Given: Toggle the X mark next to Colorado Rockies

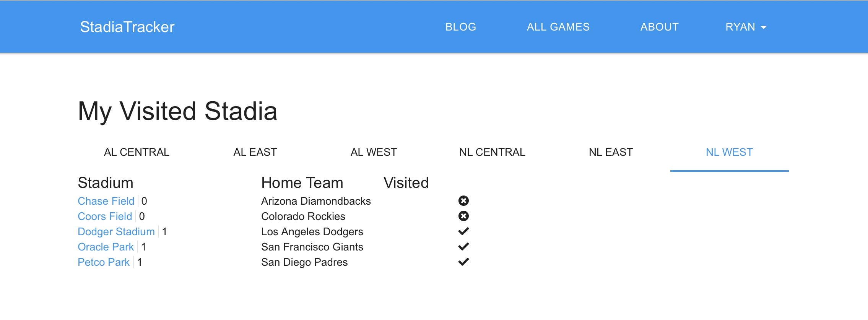Looking at the screenshot, I should click(463, 217).
